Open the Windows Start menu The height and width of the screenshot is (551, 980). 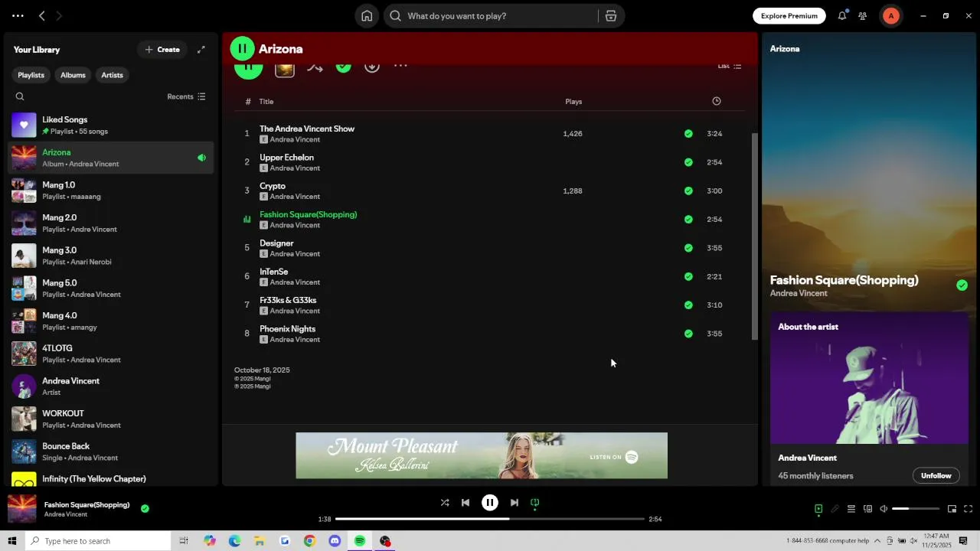coord(11,541)
